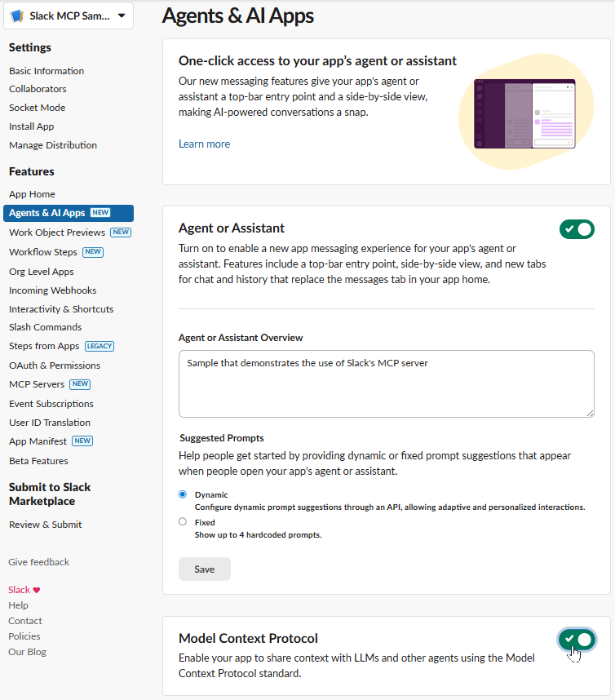Click the pink heart icon beside Slack

point(37,590)
